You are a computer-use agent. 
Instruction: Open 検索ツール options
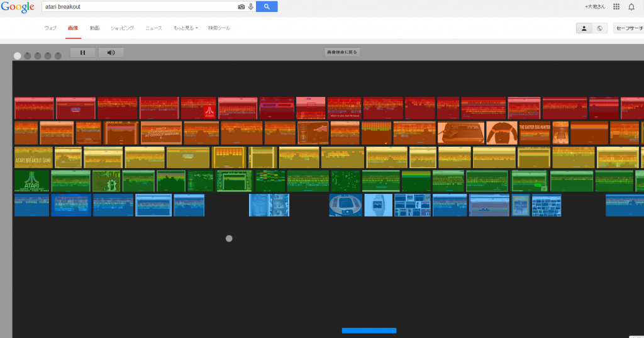[219, 28]
